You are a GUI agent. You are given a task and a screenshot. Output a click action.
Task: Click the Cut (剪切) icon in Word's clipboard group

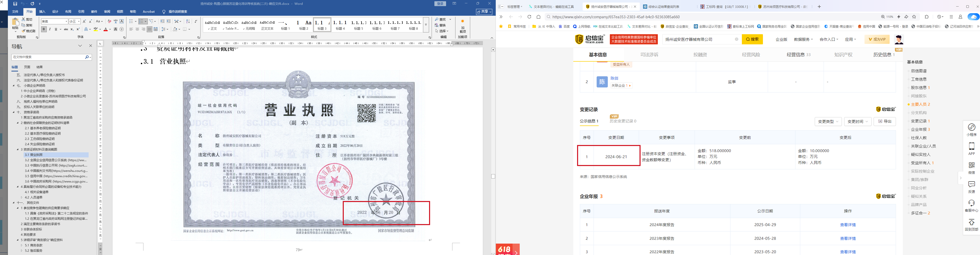[24, 19]
